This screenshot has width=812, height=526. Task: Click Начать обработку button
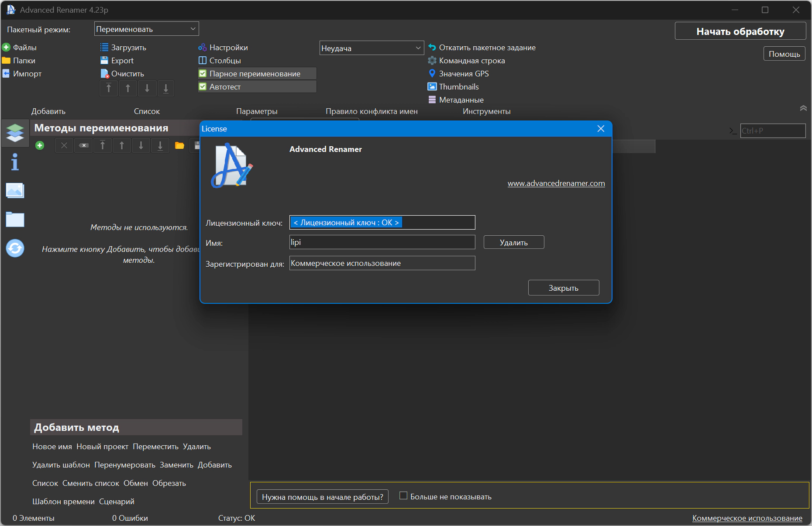(740, 31)
